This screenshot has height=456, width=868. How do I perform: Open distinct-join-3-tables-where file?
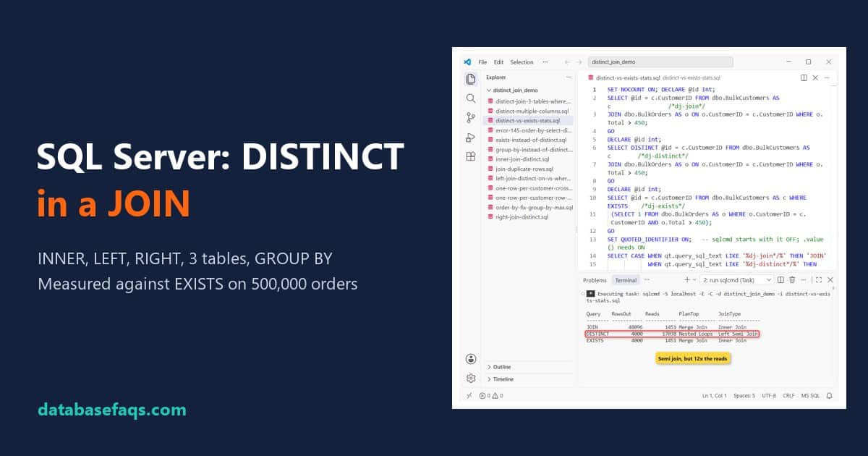tap(529, 101)
